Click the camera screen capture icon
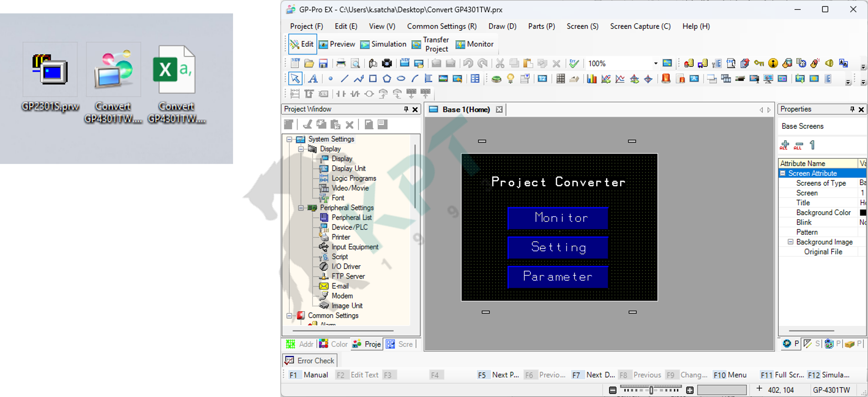 (387, 63)
